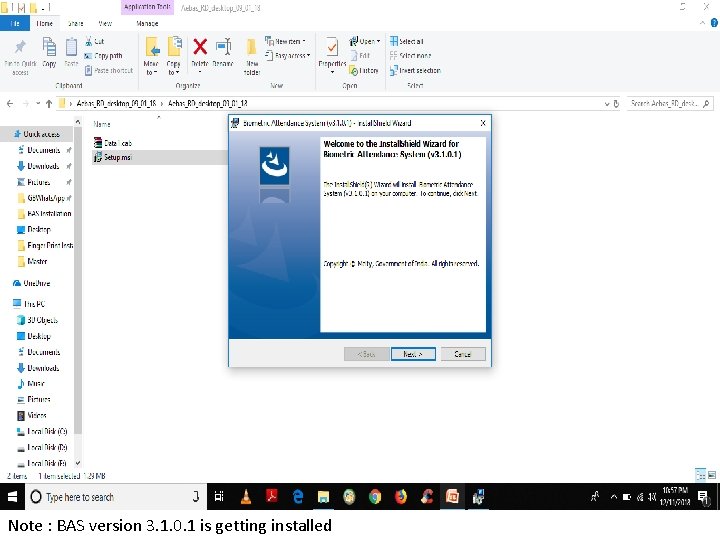Image resolution: width=720 pixels, height=540 pixels.
Task: Click the Refresh button by address bar
Action: 616,104
